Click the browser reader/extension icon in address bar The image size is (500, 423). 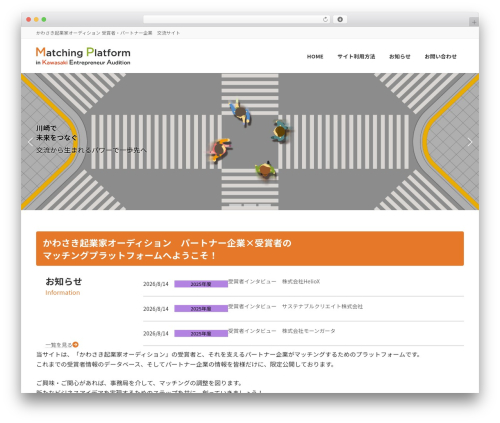click(x=340, y=19)
